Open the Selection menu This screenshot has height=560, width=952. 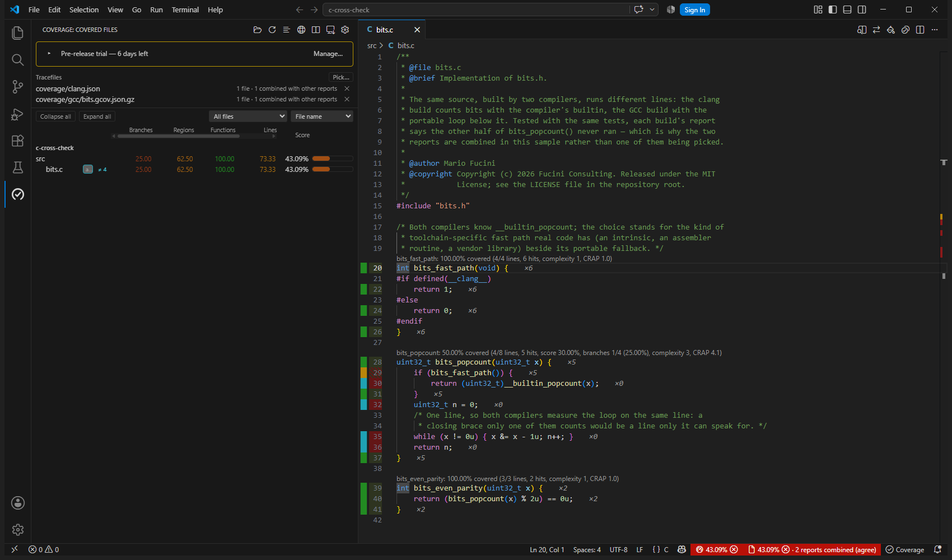pyautogui.click(x=84, y=10)
